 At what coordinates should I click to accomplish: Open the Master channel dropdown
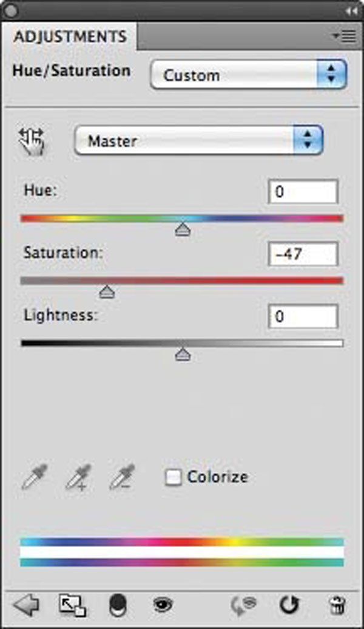pyautogui.click(x=198, y=141)
